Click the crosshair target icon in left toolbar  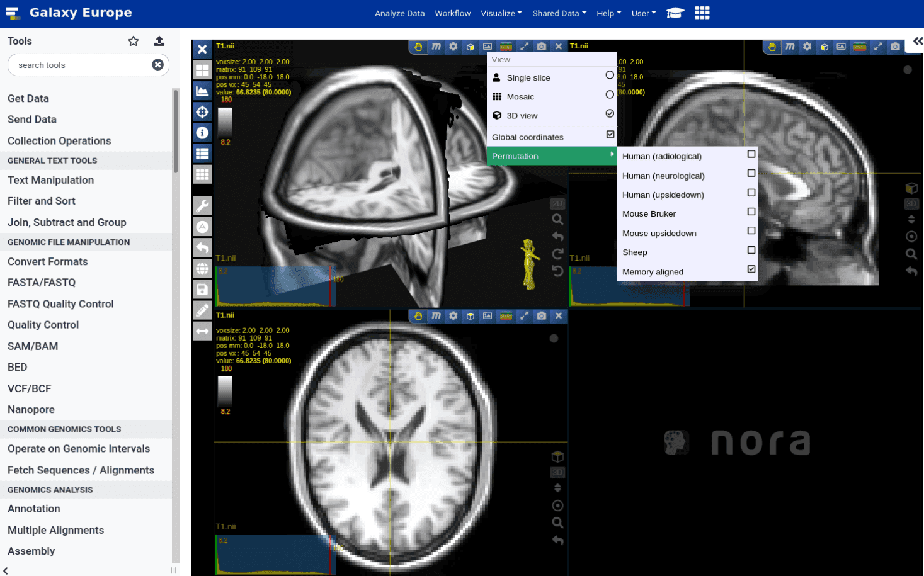(x=202, y=112)
